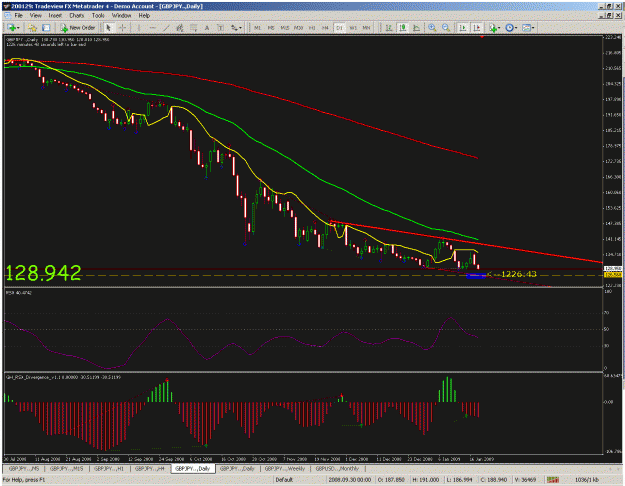Display chart as Bar Chart
Viewport: 625px width, 486px height.
click(389, 28)
